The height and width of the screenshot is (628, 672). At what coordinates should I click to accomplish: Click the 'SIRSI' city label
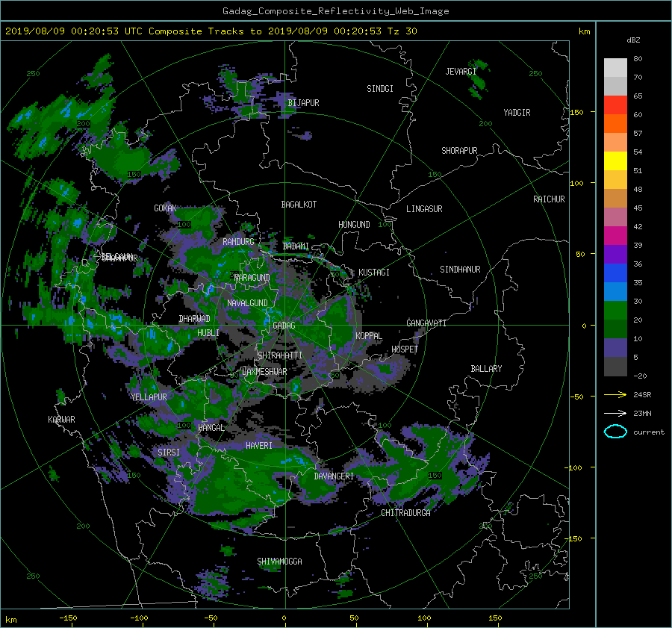(x=169, y=453)
